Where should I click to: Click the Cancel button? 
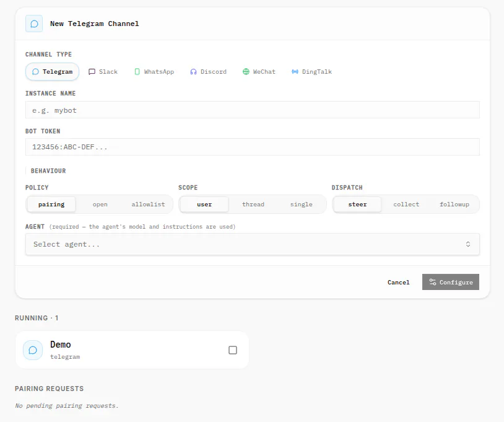(x=399, y=282)
